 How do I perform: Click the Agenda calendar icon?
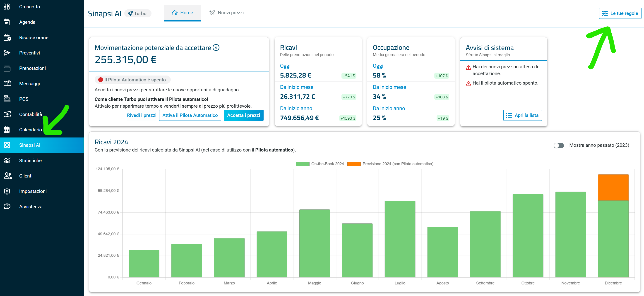pyautogui.click(x=7, y=22)
